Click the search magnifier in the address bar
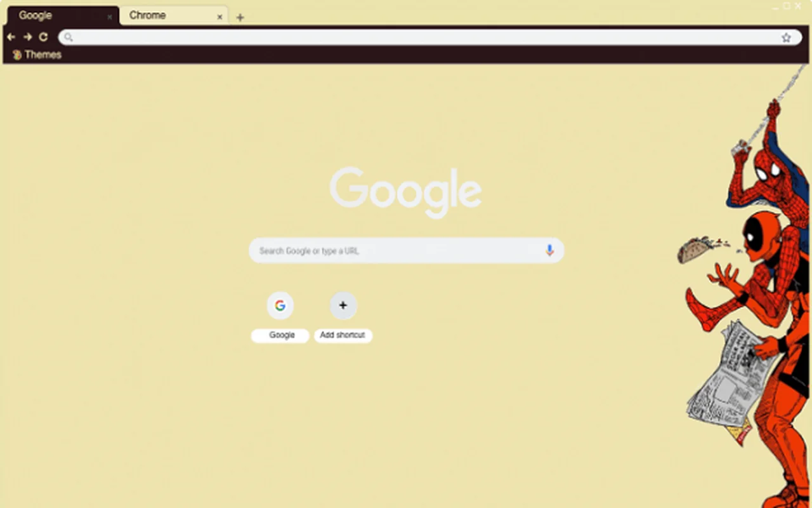 (69, 37)
